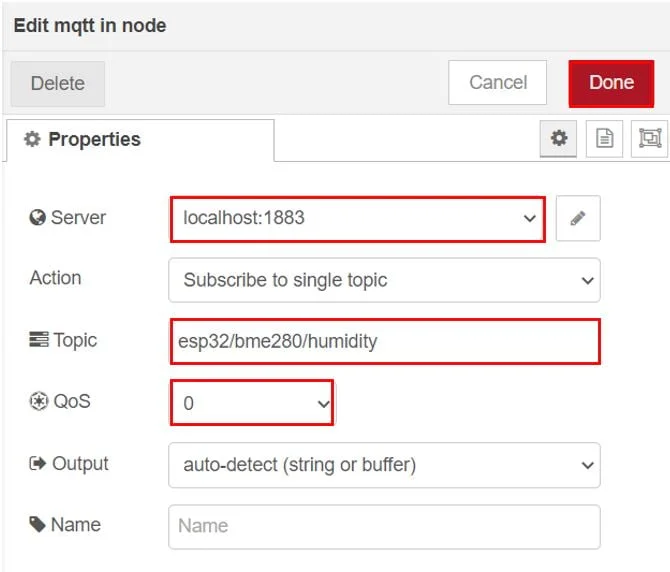The height and width of the screenshot is (572, 670).
Task: Click the Topic list icon
Action: pyautogui.click(x=39, y=340)
